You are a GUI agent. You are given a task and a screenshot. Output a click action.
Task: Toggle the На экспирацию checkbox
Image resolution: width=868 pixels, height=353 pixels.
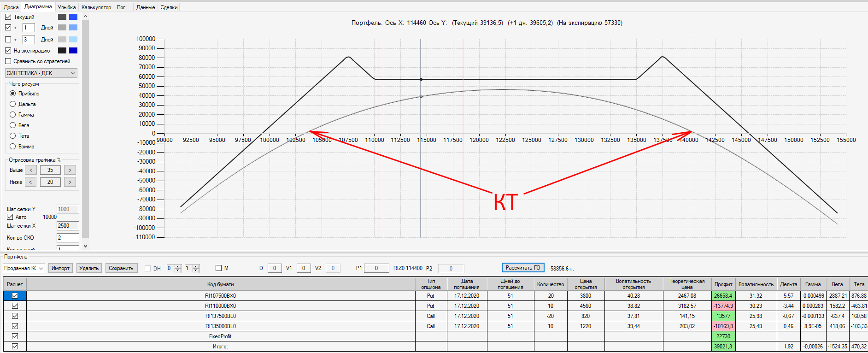coord(8,51)
